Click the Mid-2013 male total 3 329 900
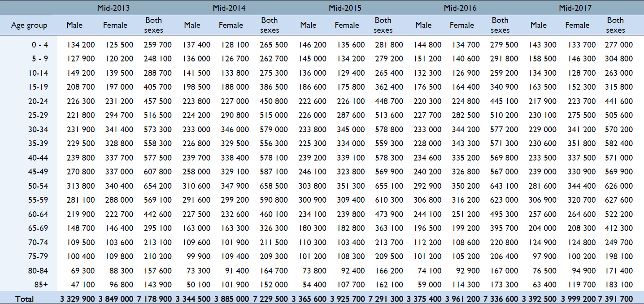 coord(77,299)
